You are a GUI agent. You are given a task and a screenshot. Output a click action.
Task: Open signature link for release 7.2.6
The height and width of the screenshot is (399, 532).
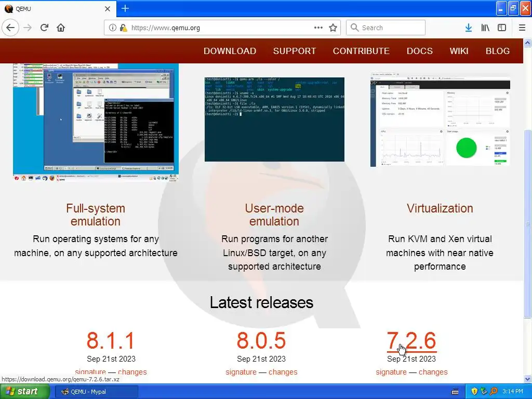(x=391, y=372)
